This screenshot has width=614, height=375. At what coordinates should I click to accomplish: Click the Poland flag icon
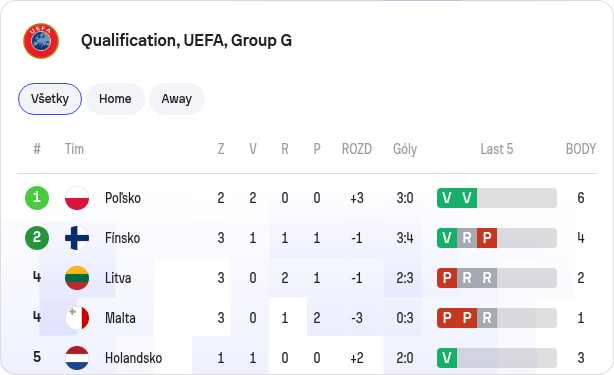tap(77, 198)
